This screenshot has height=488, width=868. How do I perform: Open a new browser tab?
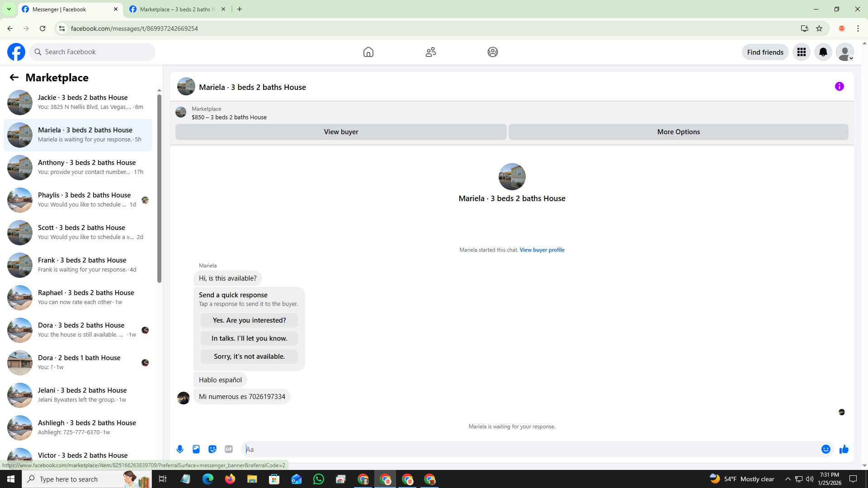[240, 9]
